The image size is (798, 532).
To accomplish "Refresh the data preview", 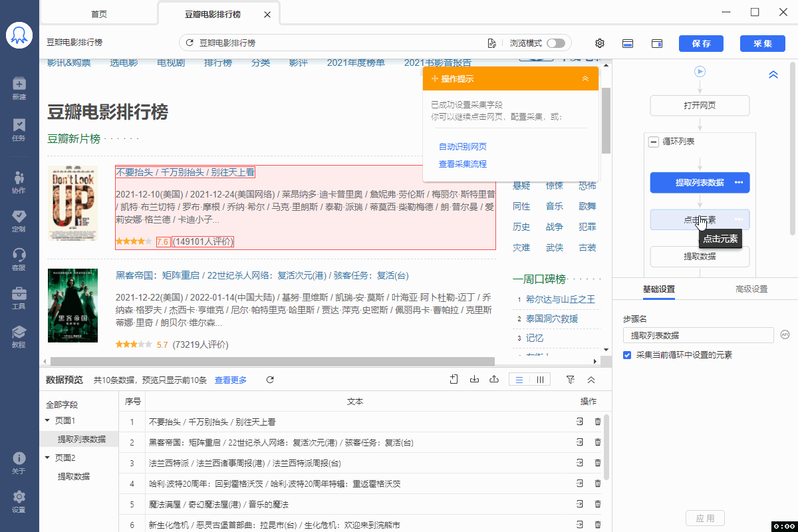I will pyautogui.click(x=270, y=380).
